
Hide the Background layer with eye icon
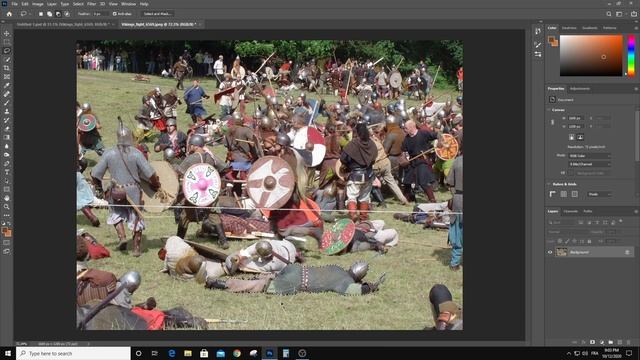coord(550,252)
